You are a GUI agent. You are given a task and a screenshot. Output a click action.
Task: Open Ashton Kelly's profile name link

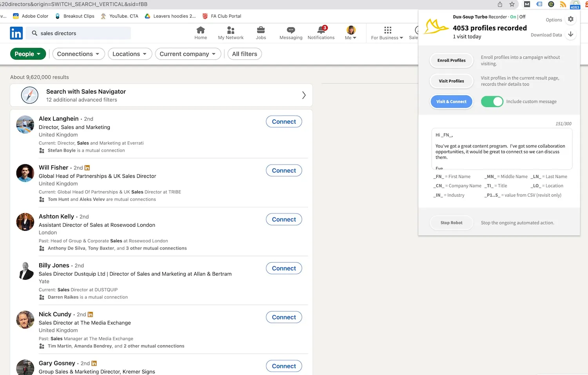point(56,216)
